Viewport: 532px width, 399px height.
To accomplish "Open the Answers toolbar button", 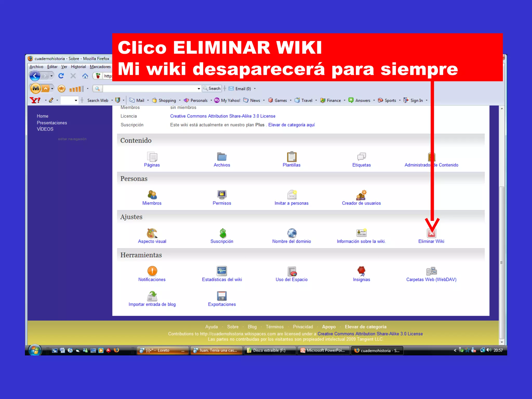I will pyautogui.click(x=359, y=100).
